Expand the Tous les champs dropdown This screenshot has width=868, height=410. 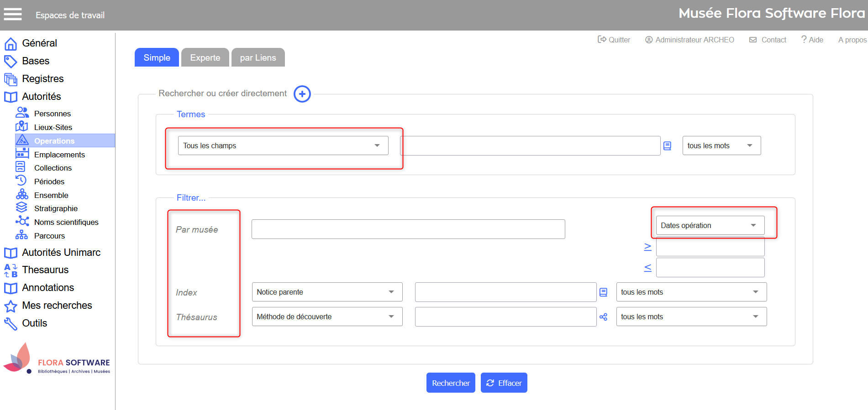pos(283,145)
